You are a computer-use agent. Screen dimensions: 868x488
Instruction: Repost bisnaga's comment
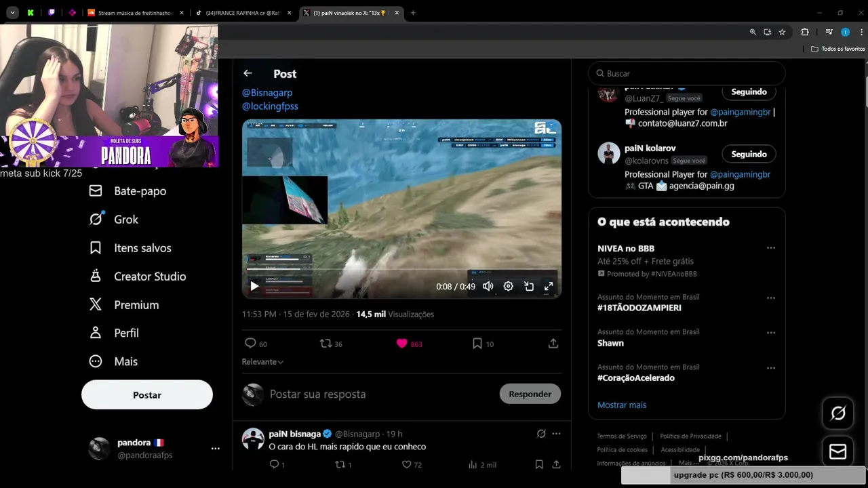point(340,464)
